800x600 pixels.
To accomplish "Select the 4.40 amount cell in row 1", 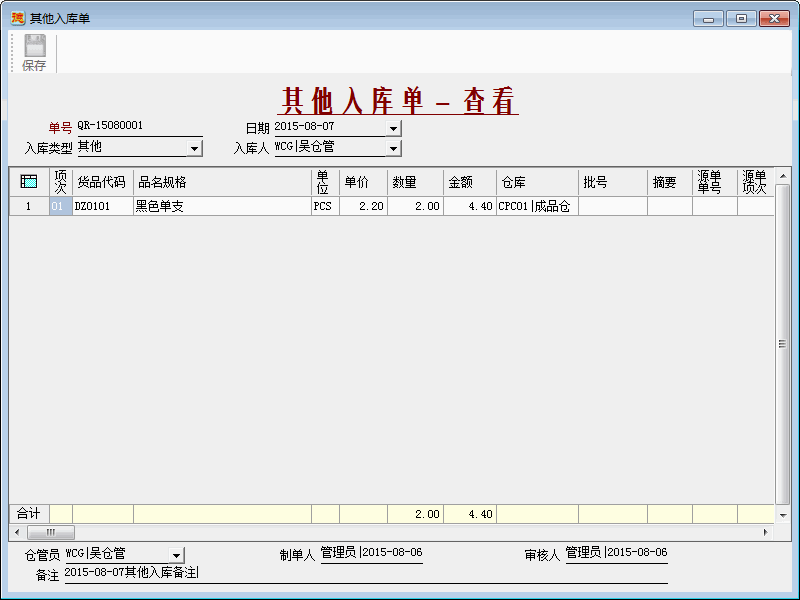I will (x=470, y=206).
